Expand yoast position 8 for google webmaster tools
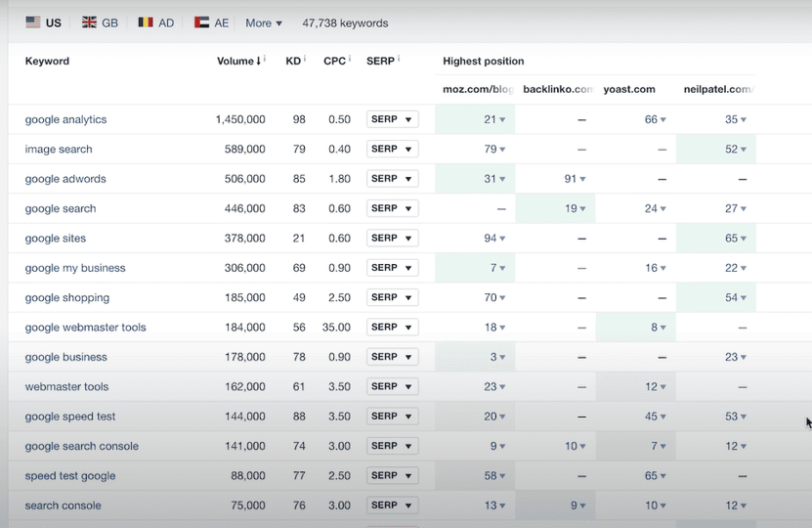The width and height of the screenshot is (812, 528). (x=659, y=327)
